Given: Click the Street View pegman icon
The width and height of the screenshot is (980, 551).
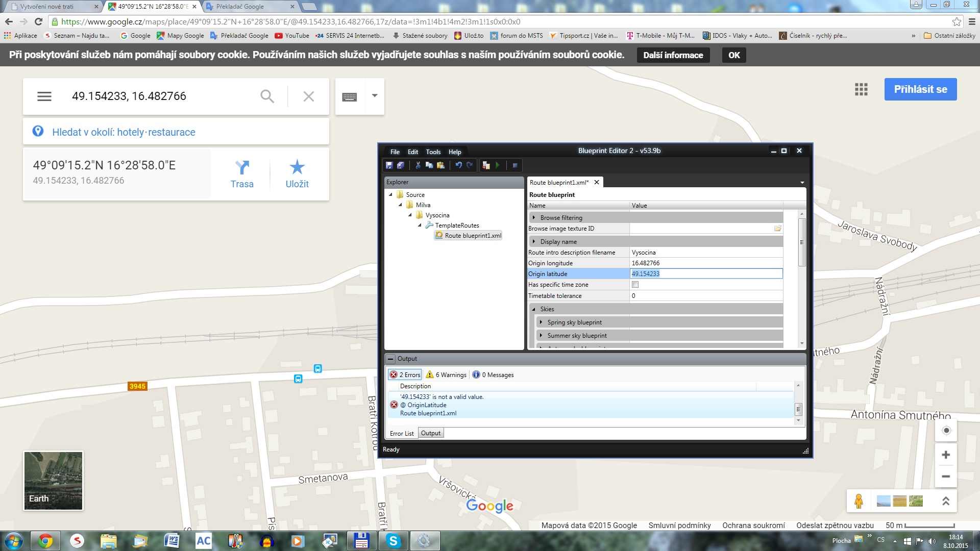Looking at the screenshot, I should [859, 501].
